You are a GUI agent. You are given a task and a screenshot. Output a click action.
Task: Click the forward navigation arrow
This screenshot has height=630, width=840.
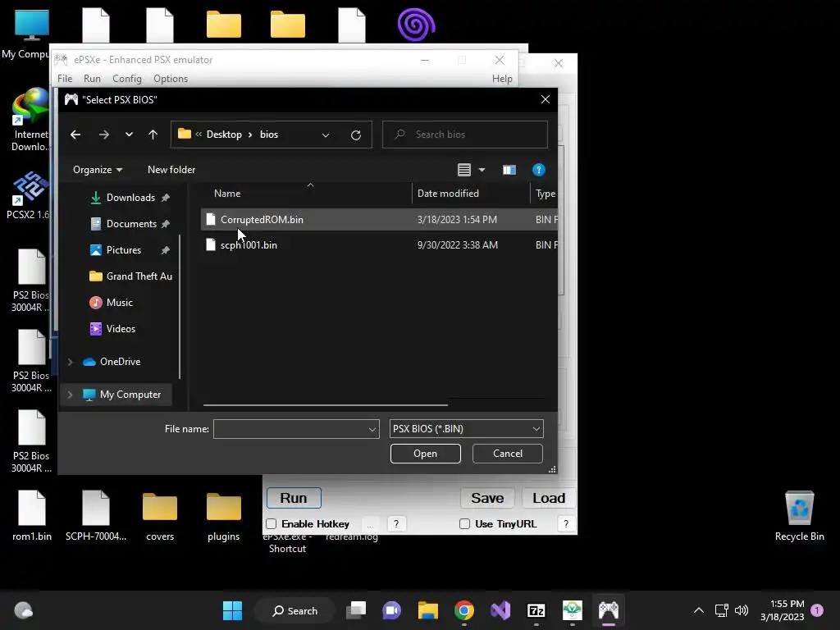[x=104, y=135]
